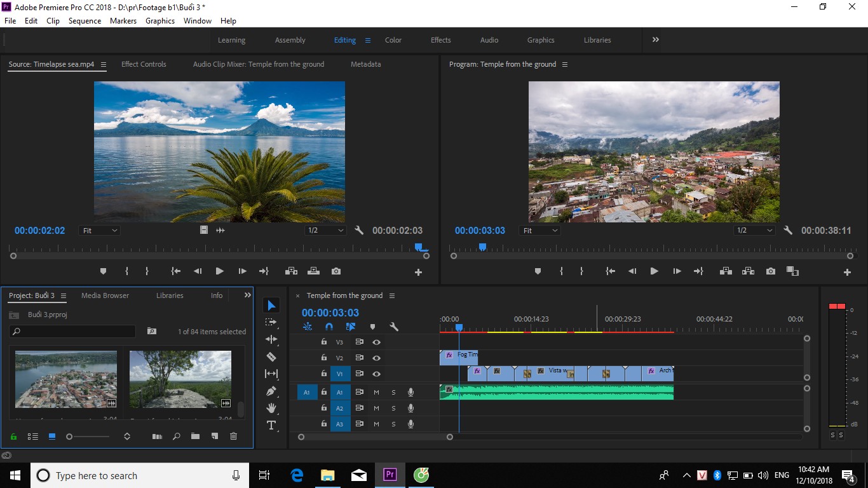The height and width of the screenshot is (488, 868).
Task: Switch Project panel to list view
Action: click(33, 437)
